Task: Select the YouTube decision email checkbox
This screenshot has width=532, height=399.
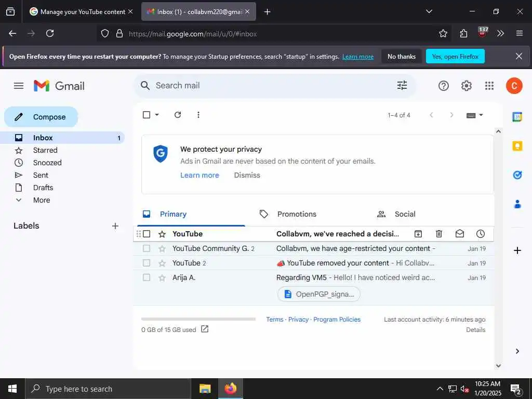Action: tap(146, 234)
